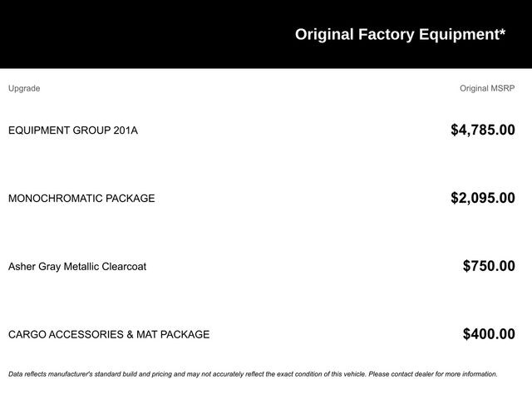
Task: Click the $750.00 price
Action: click(x=489, y=266)
